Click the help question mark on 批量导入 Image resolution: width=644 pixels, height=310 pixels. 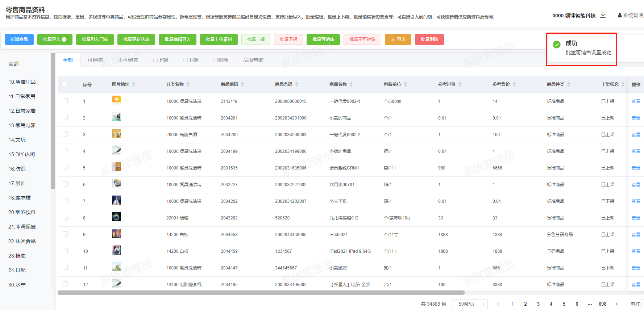tap(64, 39)
